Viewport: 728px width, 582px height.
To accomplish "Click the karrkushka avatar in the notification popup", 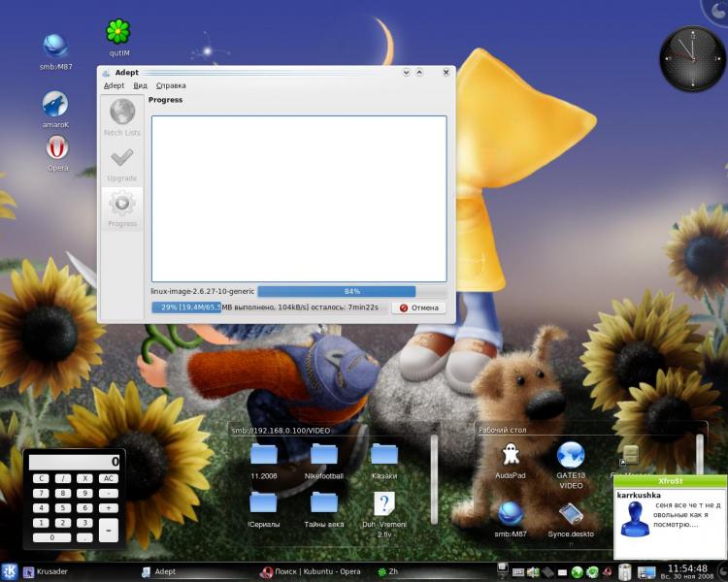I will (634, 519).
